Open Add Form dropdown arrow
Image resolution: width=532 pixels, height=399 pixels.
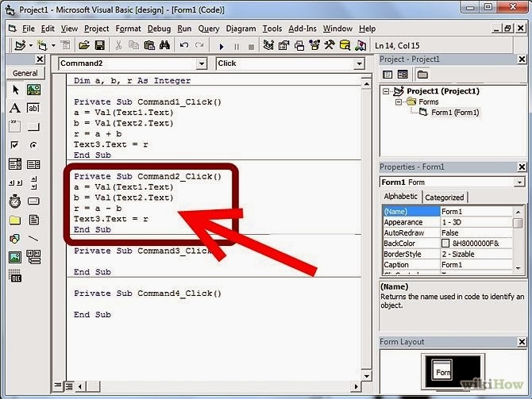53,45
